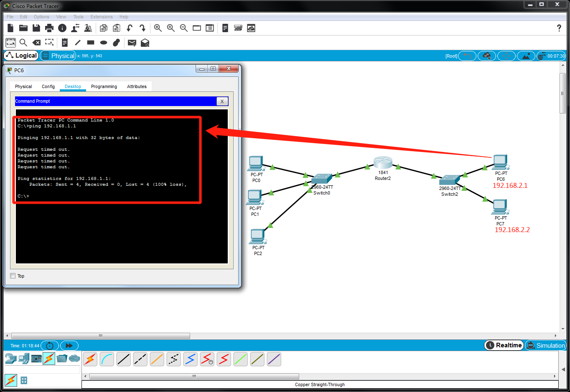The width and height of the screenshot is (570, 392).
Task: Close Command Prompt with X button
Action: pos(222,101)
